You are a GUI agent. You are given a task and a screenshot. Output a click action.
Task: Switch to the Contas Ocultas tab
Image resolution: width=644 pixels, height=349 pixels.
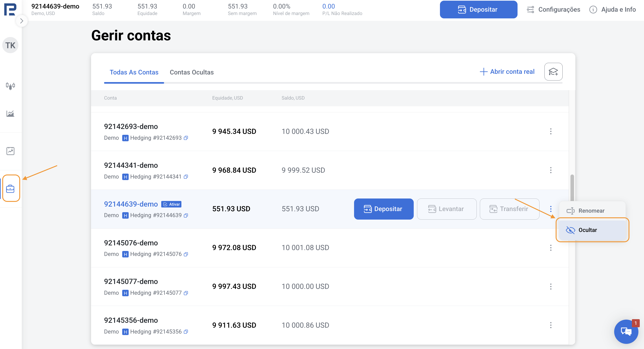coord(191,72)
